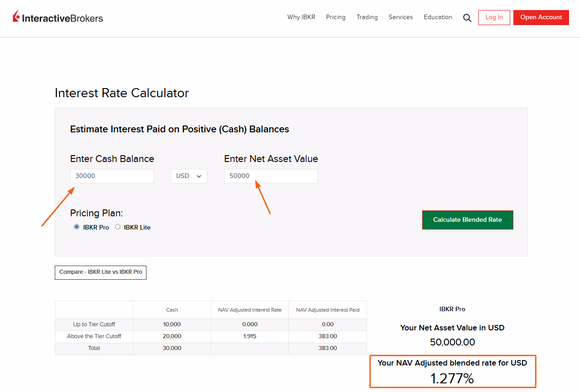580x392 pixels.
Task: Click the 30,000 total cash cell
Action: (x=172, y=348)
